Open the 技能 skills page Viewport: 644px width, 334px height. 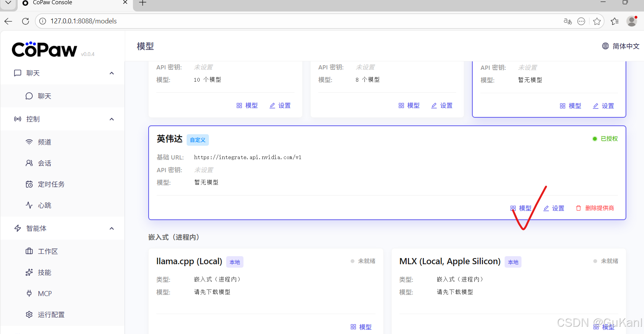pyautogui.click(x=63, y=272)
